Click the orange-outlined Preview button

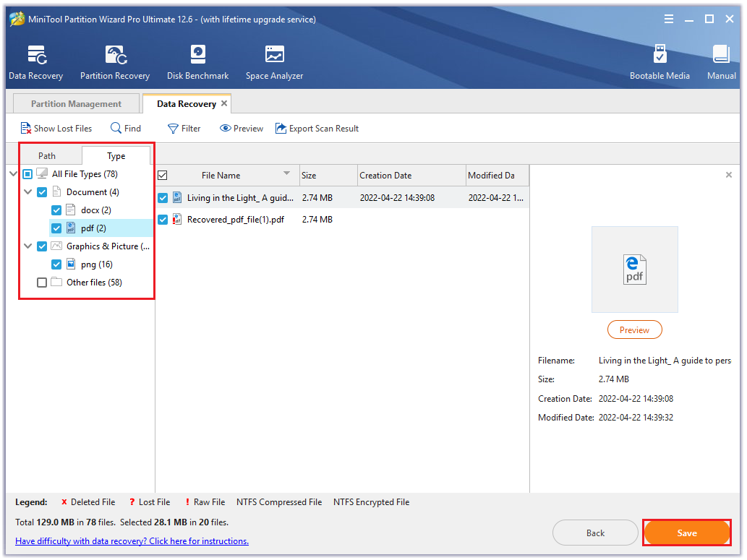coord(635,330)
